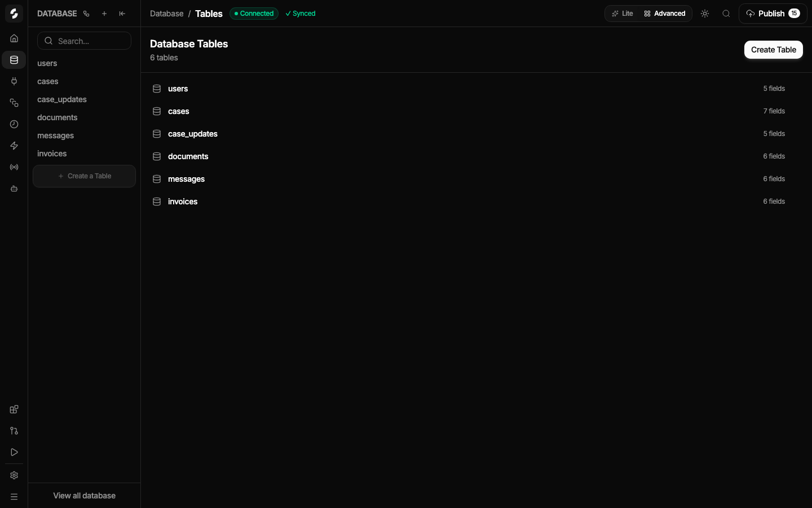812x508 pixels.
Task: Click the plus icon in DATABASE header
Action: [x=104, y=14]
